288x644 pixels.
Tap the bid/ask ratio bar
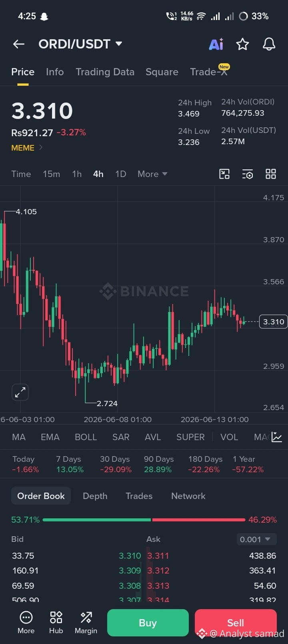coord(144,520)
